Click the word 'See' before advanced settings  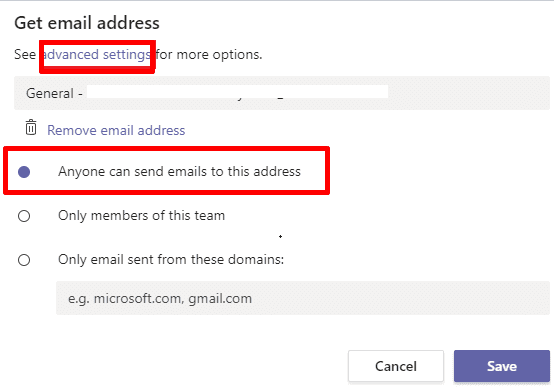click(x=25, y=54)
